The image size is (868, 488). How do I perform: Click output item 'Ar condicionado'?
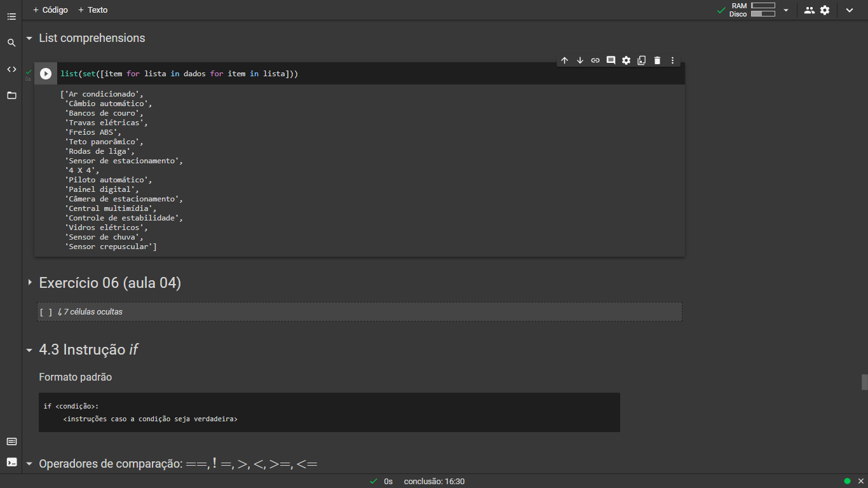pos(104,94)
